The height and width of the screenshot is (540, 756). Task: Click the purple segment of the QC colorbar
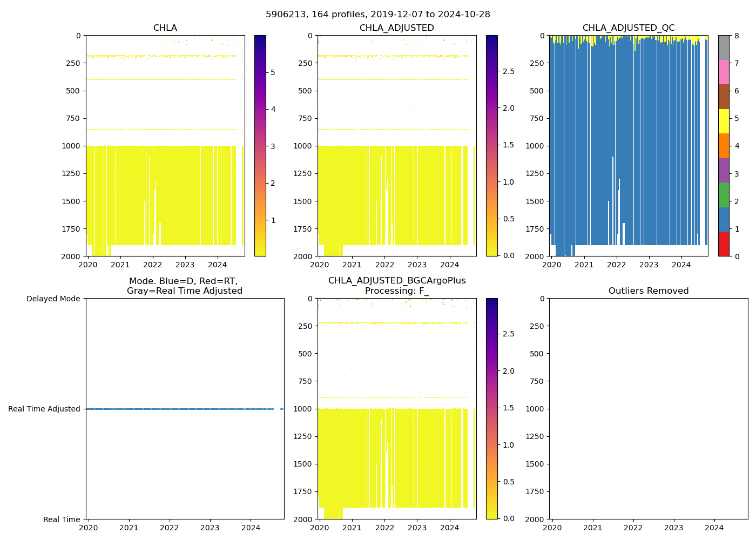[724, 170]
